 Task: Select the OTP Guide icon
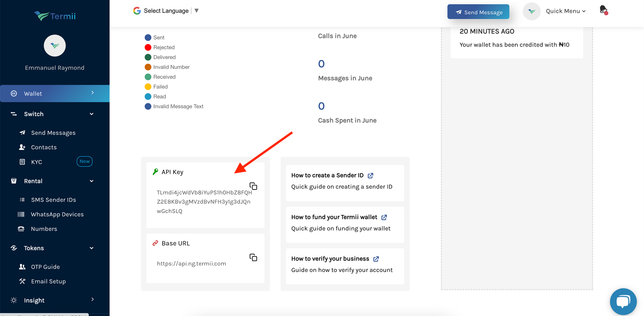pos(22,266)
